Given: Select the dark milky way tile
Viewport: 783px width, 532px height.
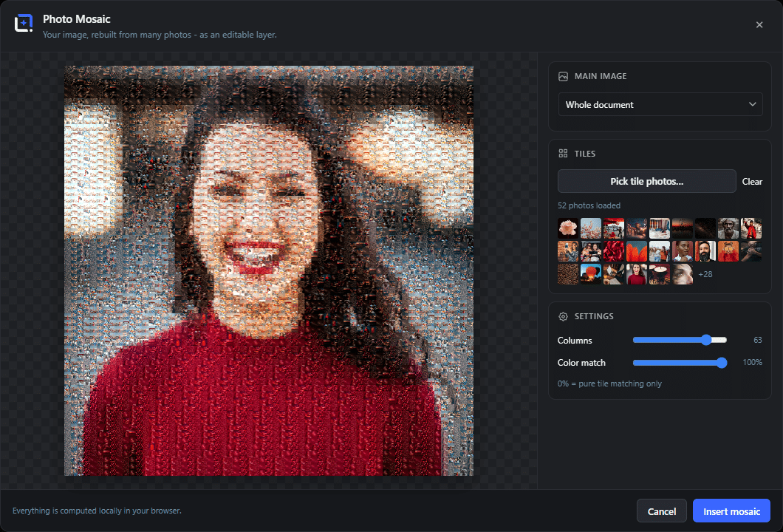Looking at the screenshot, I should click(705, 228).
